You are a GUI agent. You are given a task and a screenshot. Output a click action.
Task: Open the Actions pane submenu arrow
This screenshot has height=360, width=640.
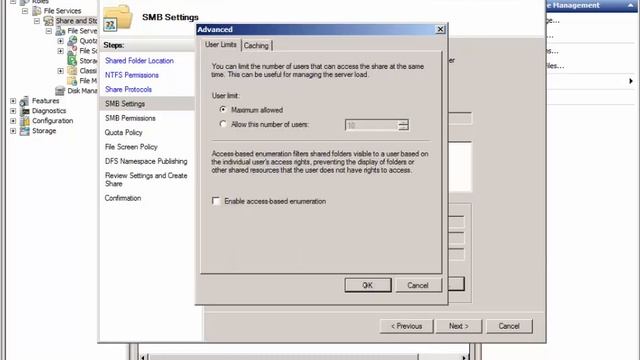[631, 81]
